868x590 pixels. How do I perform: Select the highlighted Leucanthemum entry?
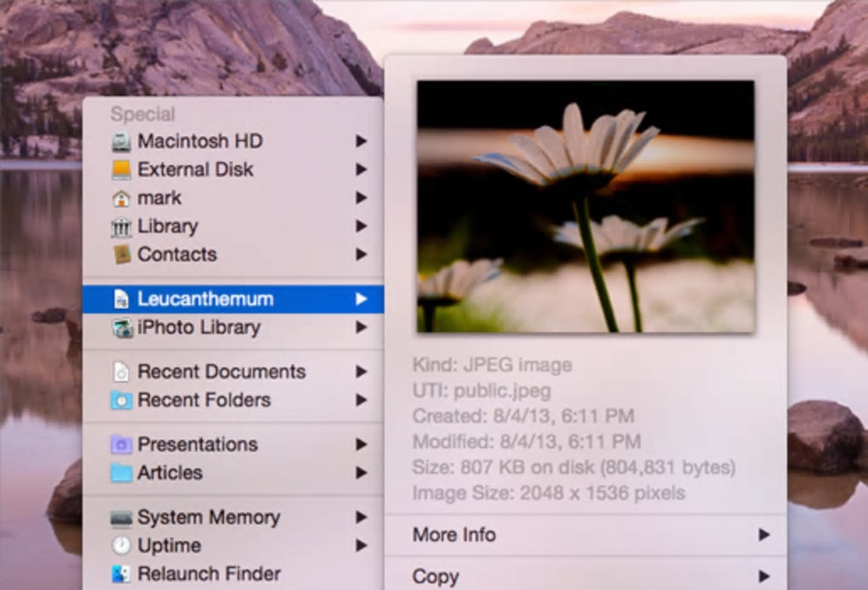[233, 299]
